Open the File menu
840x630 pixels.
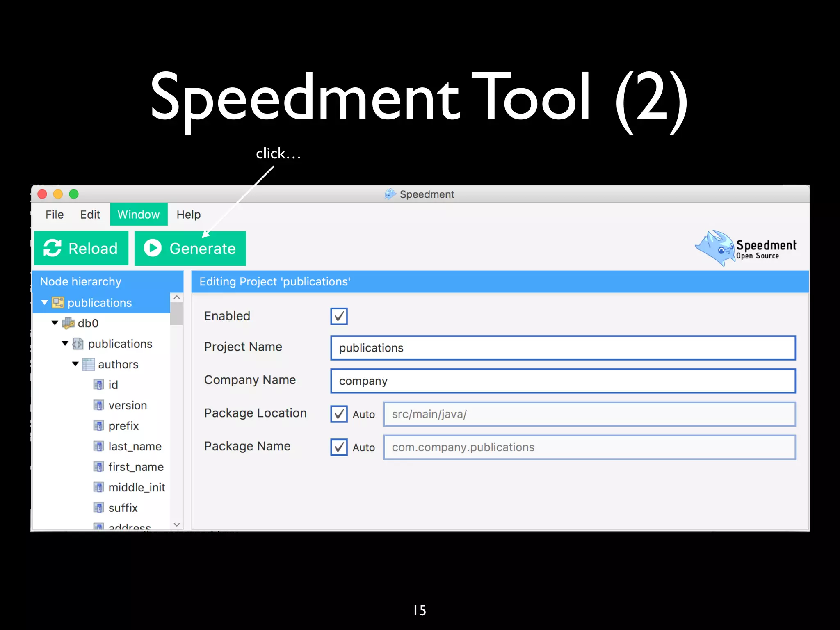[x=55, y=215]
